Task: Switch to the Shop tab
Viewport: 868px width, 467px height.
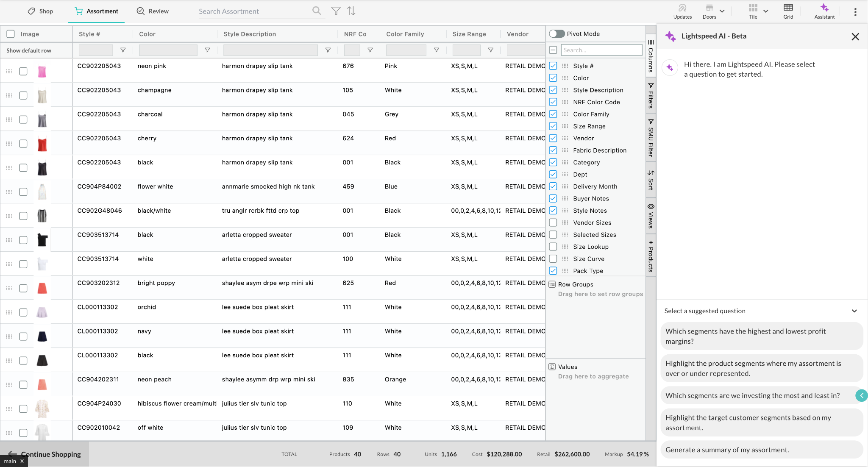Action: point(41,11)
